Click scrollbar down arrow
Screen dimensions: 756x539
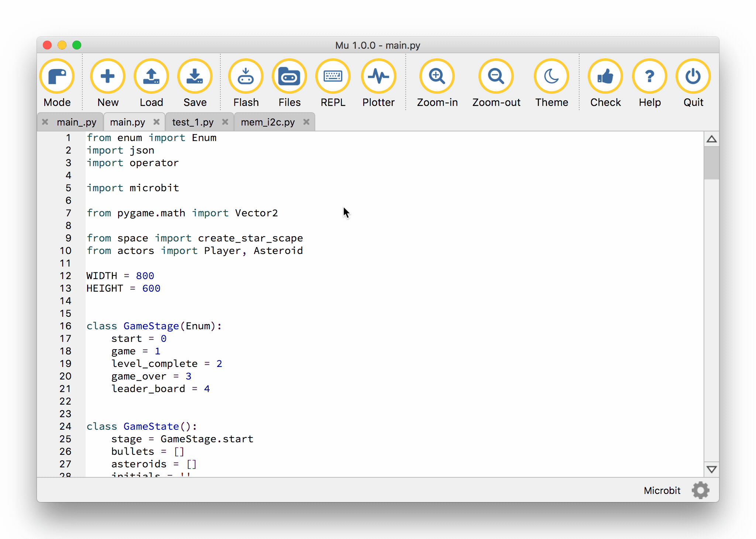[x=711, y=469]
